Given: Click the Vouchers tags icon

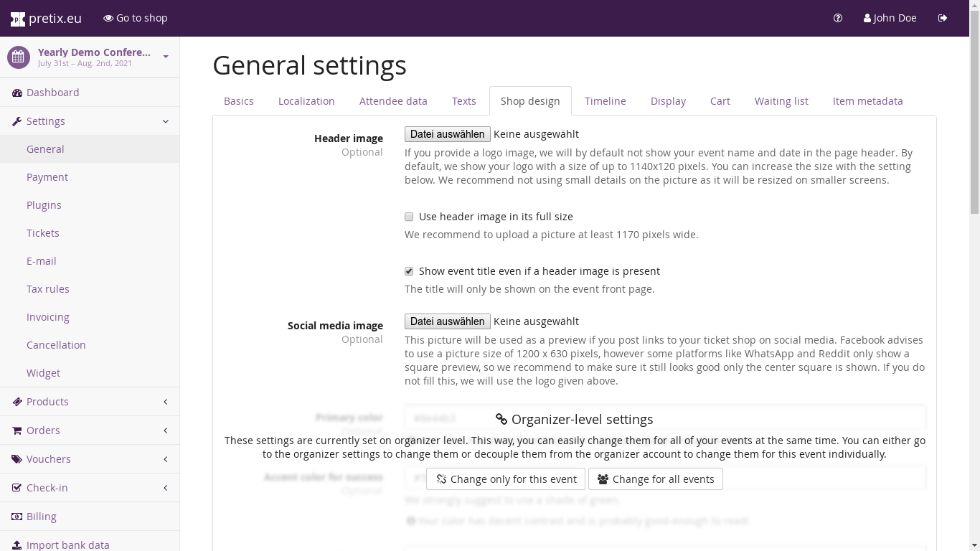Looking at the screenshot, I should click(17, 459).
